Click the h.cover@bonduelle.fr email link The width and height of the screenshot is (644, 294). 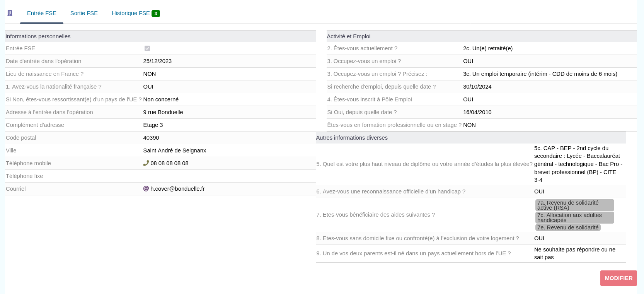177,189
